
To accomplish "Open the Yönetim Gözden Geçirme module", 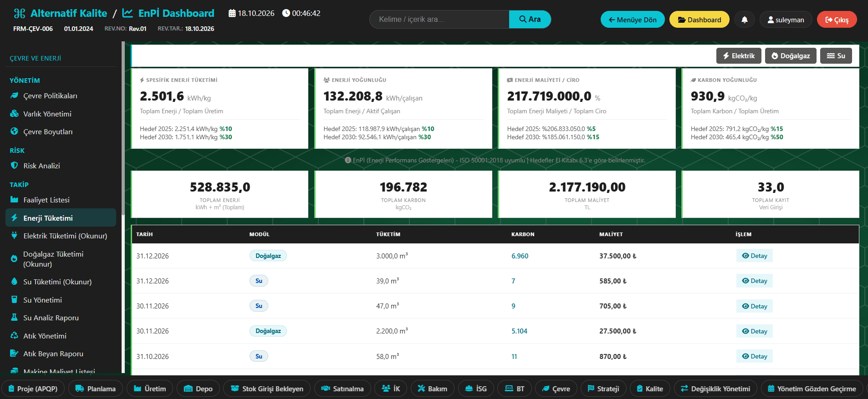I will point(812,389).
